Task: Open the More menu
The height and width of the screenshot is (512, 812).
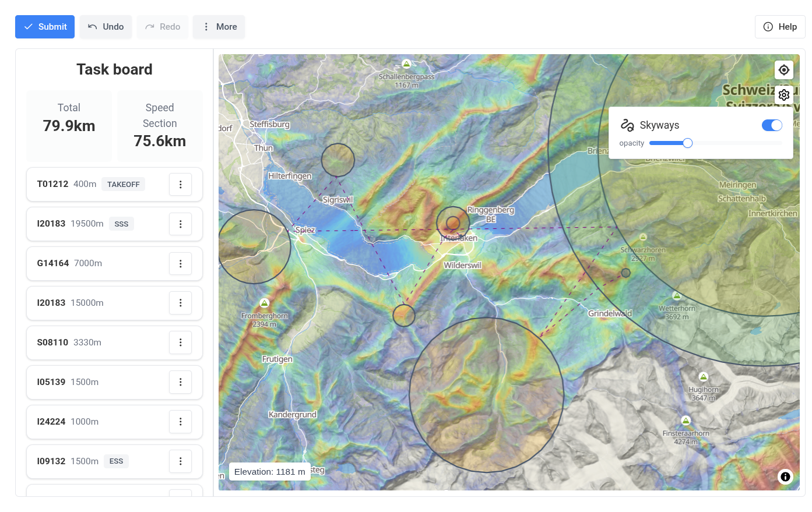Action: (219, 27)
